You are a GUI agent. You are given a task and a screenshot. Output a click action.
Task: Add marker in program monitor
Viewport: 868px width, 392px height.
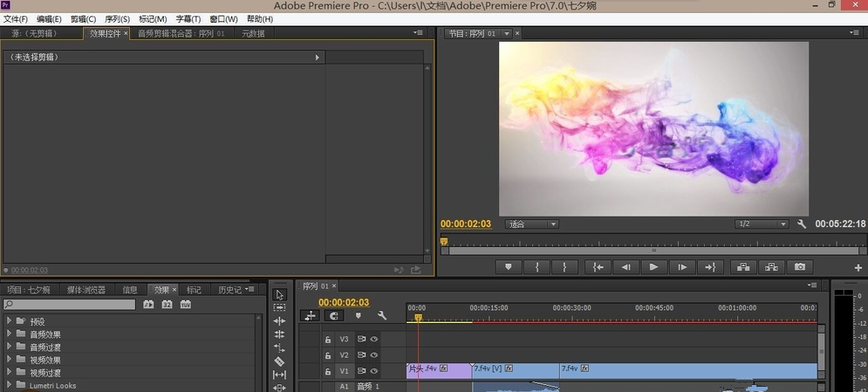coord(509,267)
